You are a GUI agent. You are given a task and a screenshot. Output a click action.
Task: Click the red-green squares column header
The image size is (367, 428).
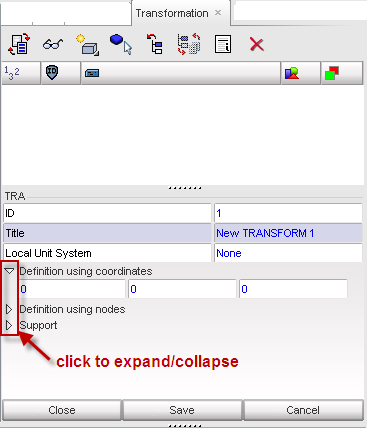(x=342, y=73)
